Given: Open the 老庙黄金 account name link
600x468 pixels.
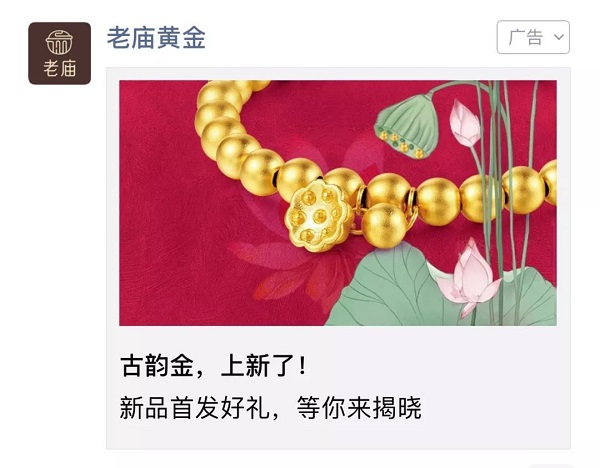Looking at the screenshot, I should point(156,38).
